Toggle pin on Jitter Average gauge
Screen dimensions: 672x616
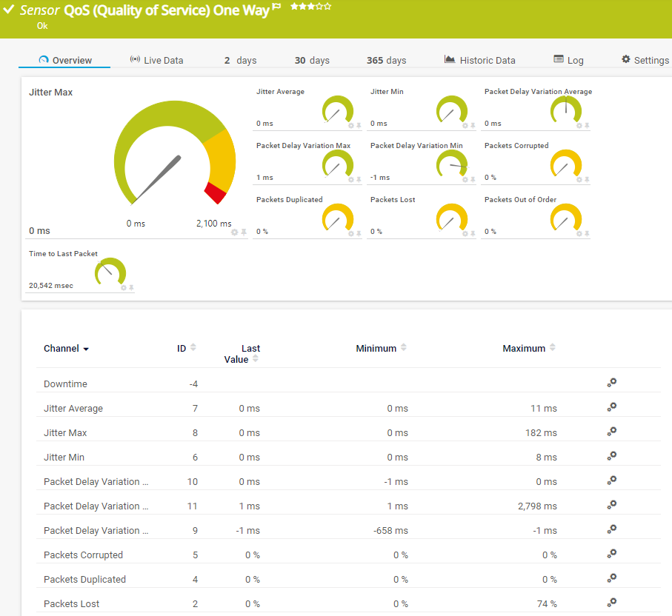[359, 126]
